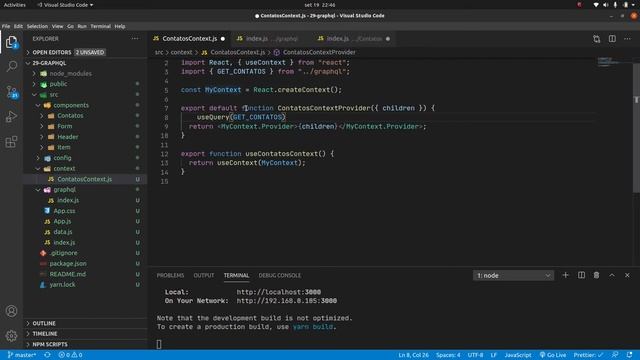Expand the Item folder
Screen dimensions: 640x360
tap(86, 147)
